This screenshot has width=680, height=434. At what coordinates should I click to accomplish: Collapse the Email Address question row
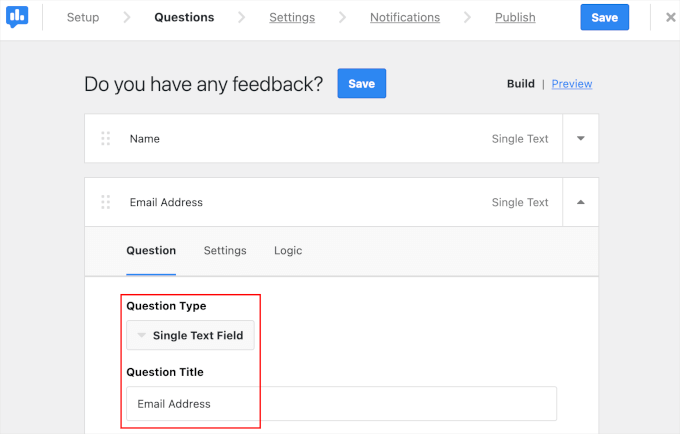(581, 202)
